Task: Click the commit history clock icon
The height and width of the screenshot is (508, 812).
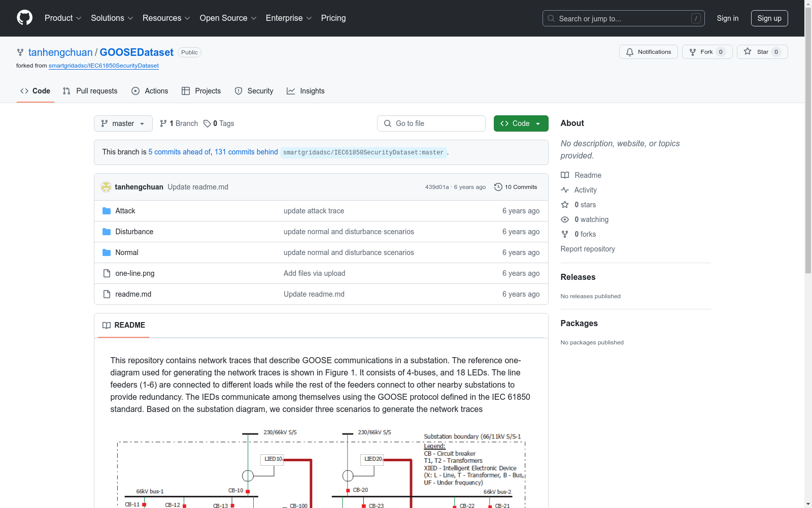Action: coord(498,187)
